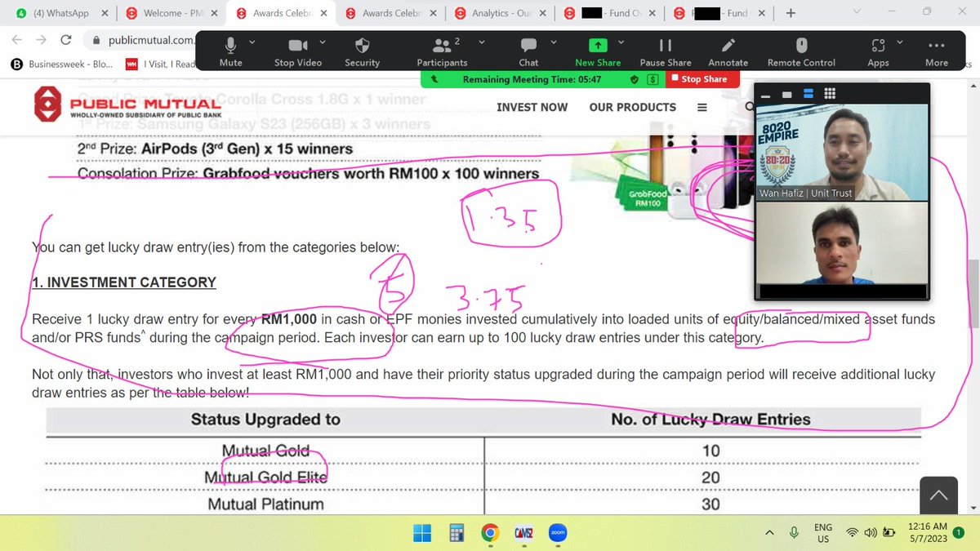The height and width of the screenshot is (551, 980).
Task: Click the 1. INVESTMENT CATEGORY heading
Action: [124, 282]
